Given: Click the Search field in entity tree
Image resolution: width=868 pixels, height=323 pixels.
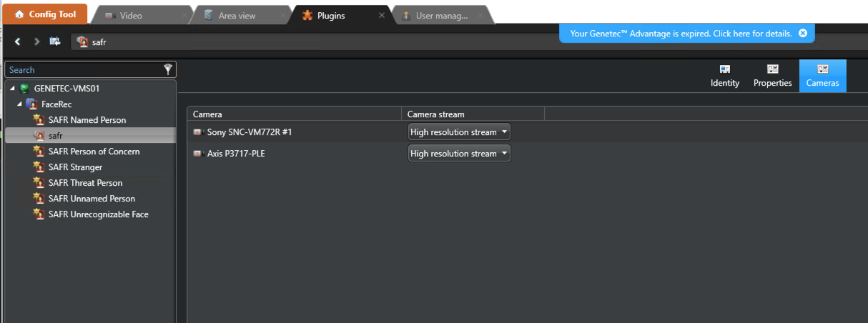Looking at the screenshot, I should click(x=84, y=69).
